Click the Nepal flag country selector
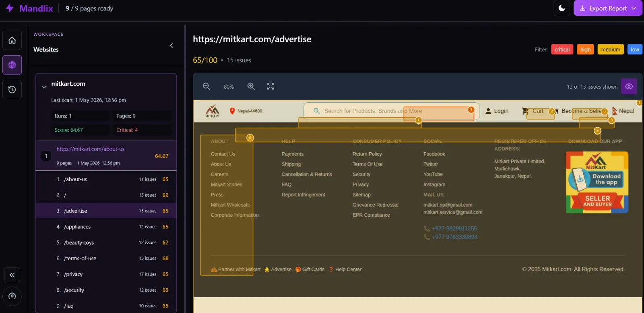 point(623,111)
